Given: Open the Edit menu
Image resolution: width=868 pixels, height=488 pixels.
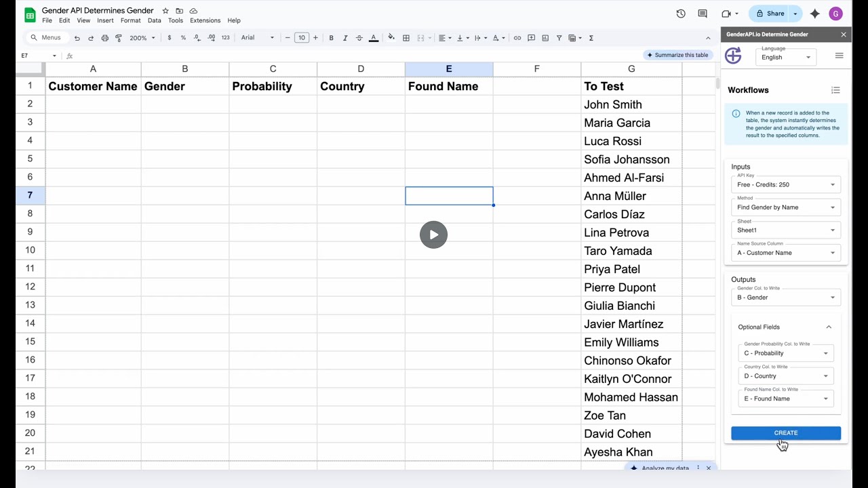Looking at the screenshot, I should tap(64, 20).
